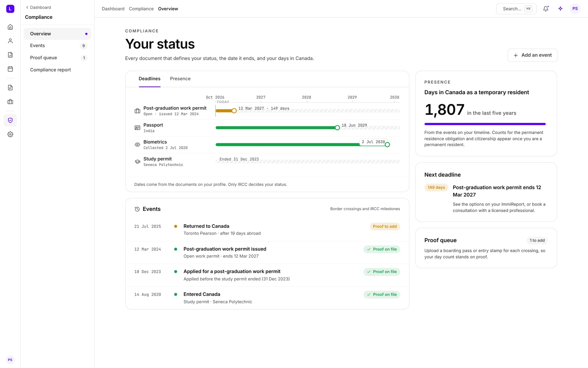Click the 149 days badge

click(436, 187)
